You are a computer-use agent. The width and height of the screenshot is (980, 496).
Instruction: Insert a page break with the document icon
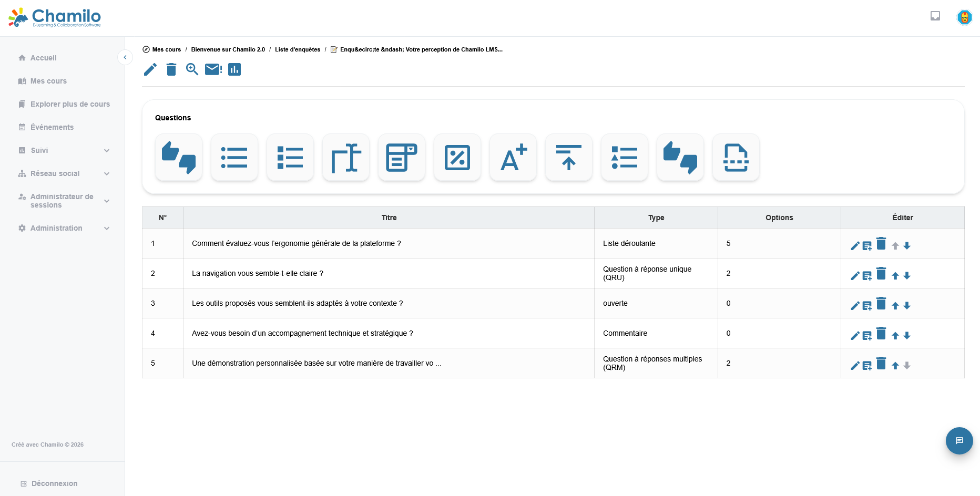pyautogui.click(x=736, y=157)
